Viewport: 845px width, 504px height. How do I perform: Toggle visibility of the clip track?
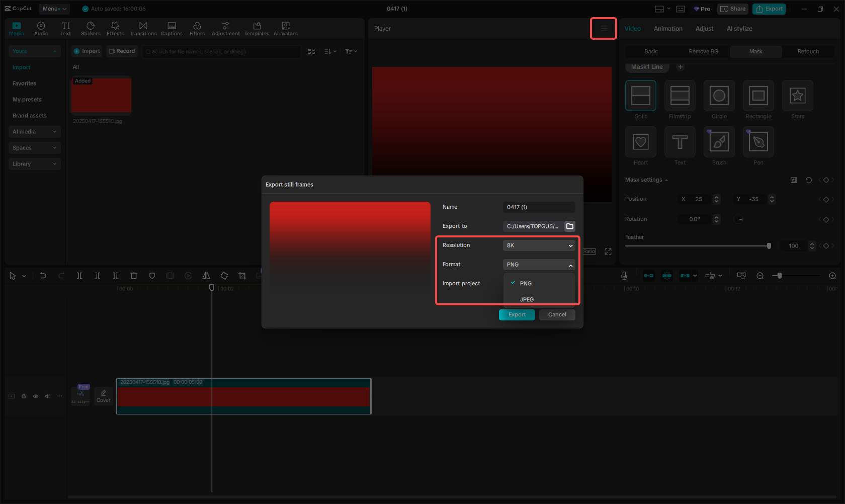35,396
